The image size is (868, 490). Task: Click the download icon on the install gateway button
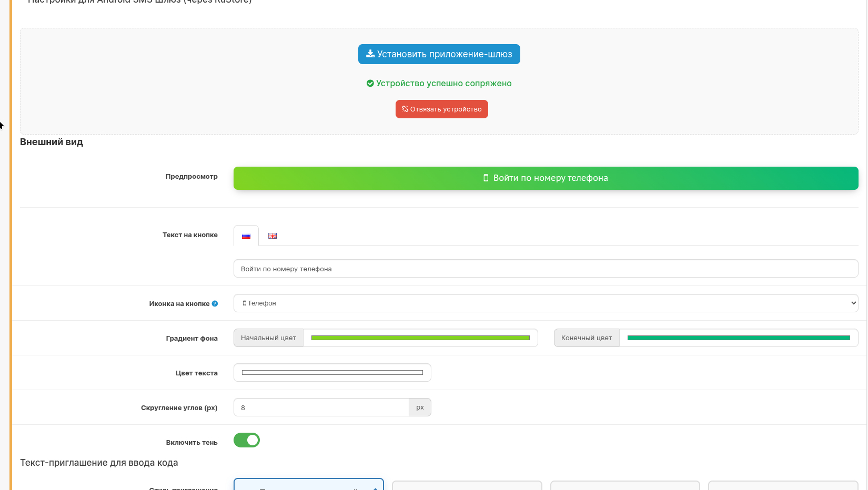[370, 54]
